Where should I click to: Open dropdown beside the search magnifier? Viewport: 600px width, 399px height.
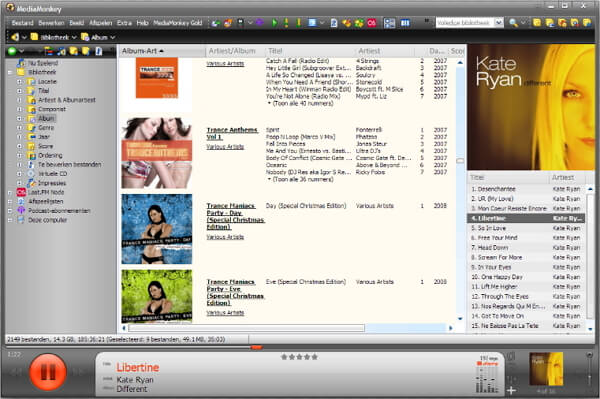click(x=523, y=23)
